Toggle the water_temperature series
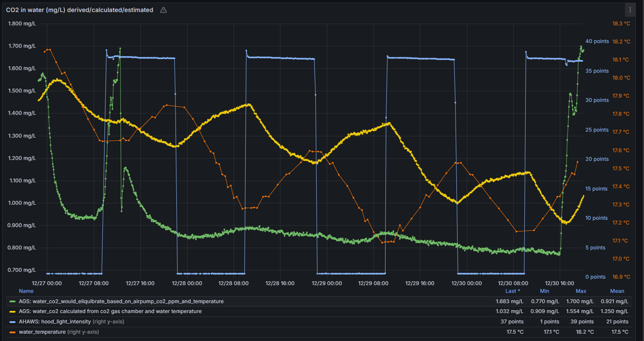644x341 pixels. [42, 332]
